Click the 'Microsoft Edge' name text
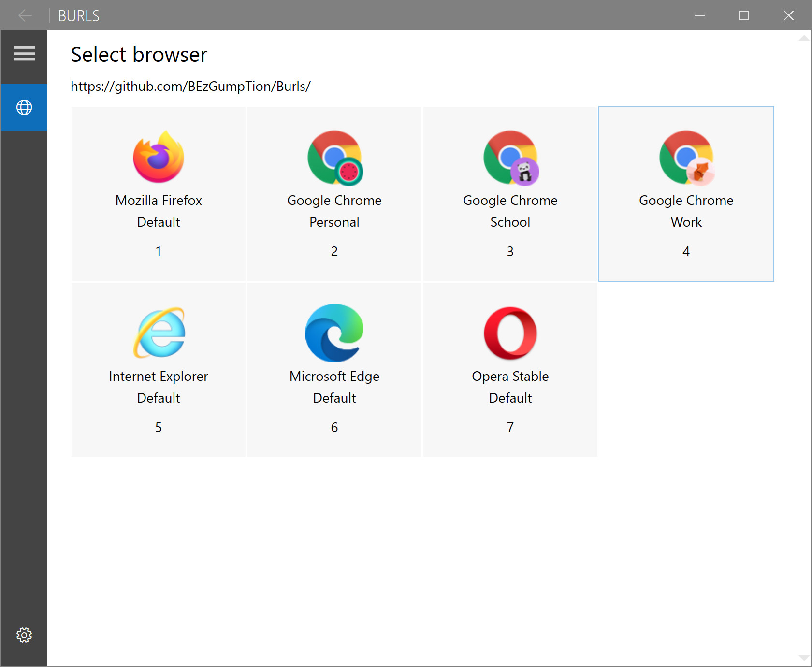 [x=334, y=376]
